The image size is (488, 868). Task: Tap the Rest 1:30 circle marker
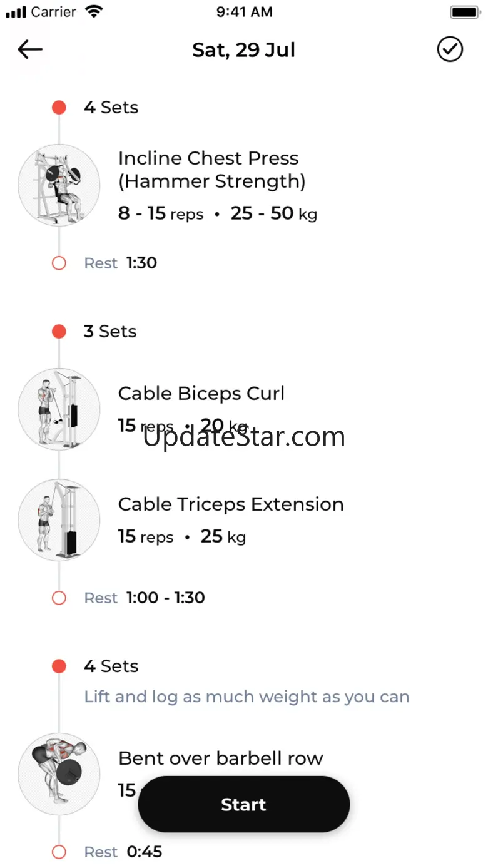[59, 263]
